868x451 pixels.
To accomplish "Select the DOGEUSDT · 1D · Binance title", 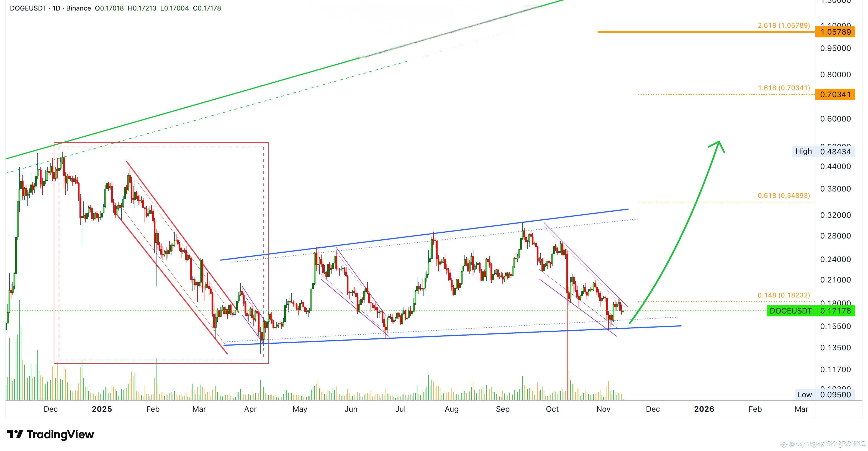I will coord(50,8).
